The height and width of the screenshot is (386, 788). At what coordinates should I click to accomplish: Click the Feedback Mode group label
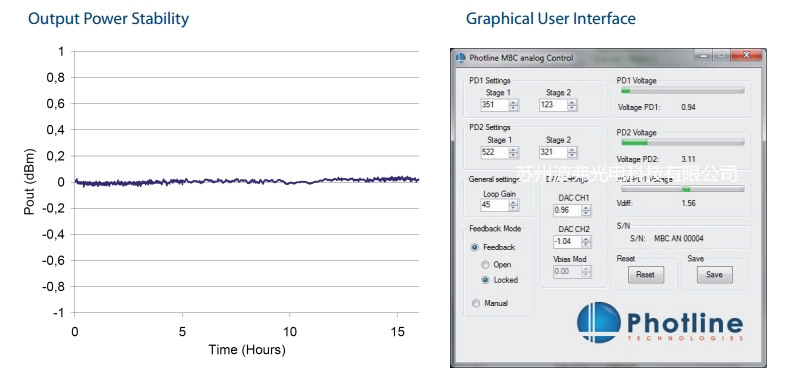(x=495, y=229)
